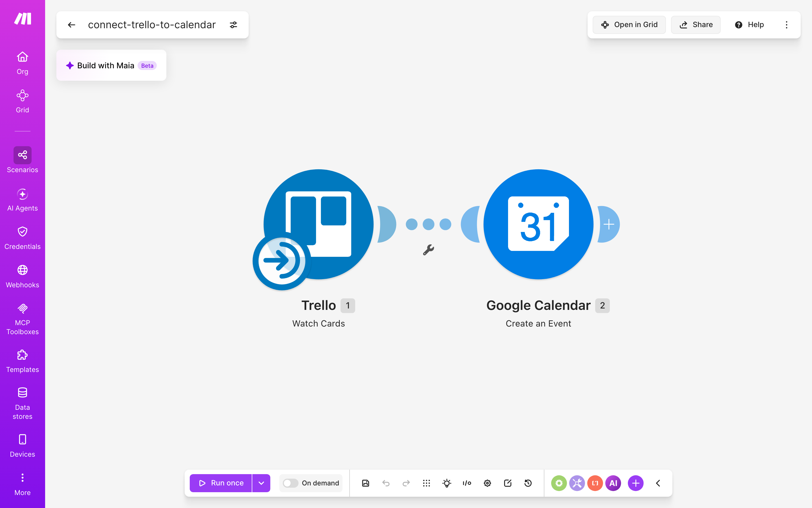This screenshot has height=508, width=812.
Task: Click the green flow control gear icon
Action: (x=559, y=483)
